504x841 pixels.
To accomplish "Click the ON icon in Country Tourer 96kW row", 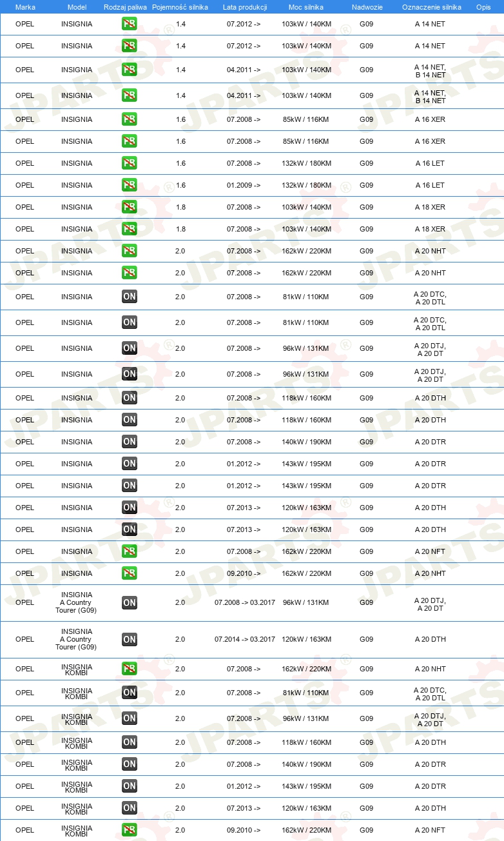I will pos(130,603).
